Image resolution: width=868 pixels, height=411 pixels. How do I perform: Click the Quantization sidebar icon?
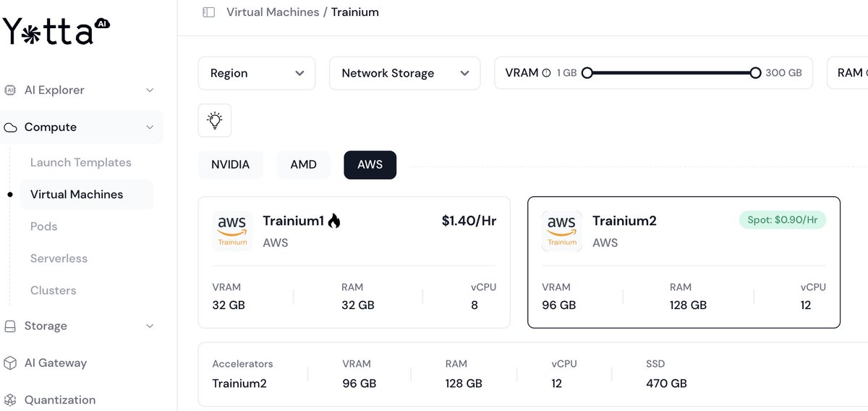tap(10, 400)
